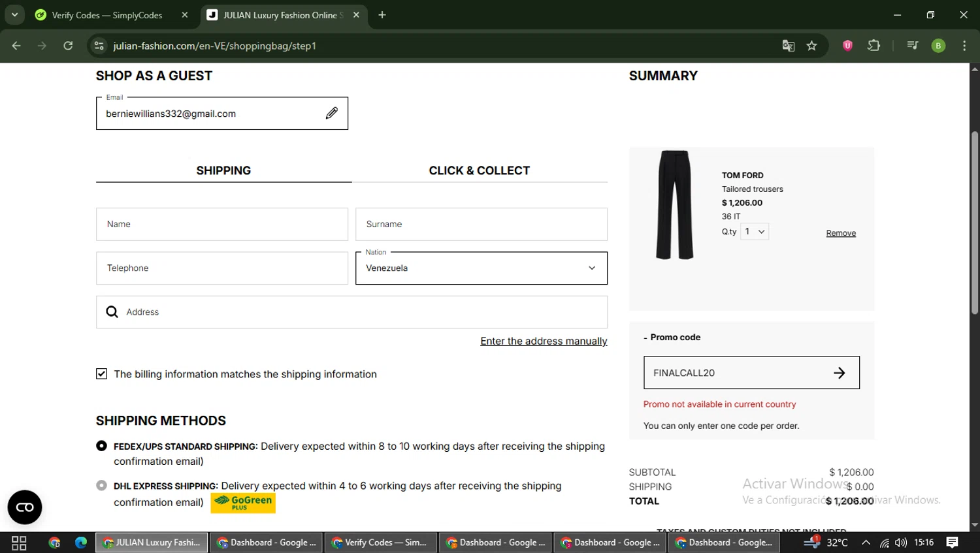The image size is (980, 553).
Task: Reload the checkout page
Action: point(68,46)
